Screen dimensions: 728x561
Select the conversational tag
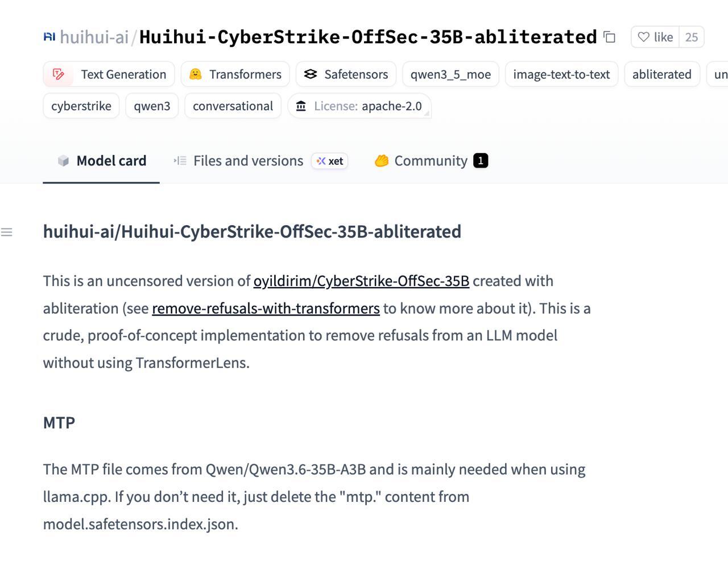pyautogui.click(x=233, y=106)
